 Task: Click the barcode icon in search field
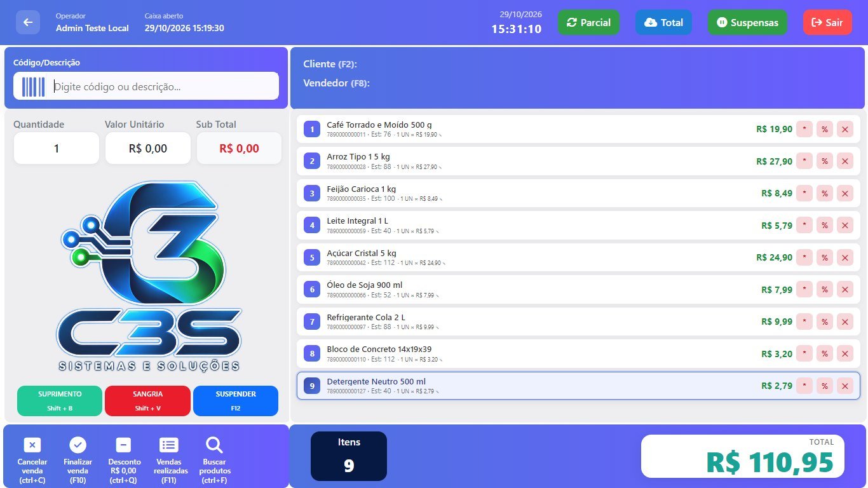pyautogui.click(x=34, y=86)
